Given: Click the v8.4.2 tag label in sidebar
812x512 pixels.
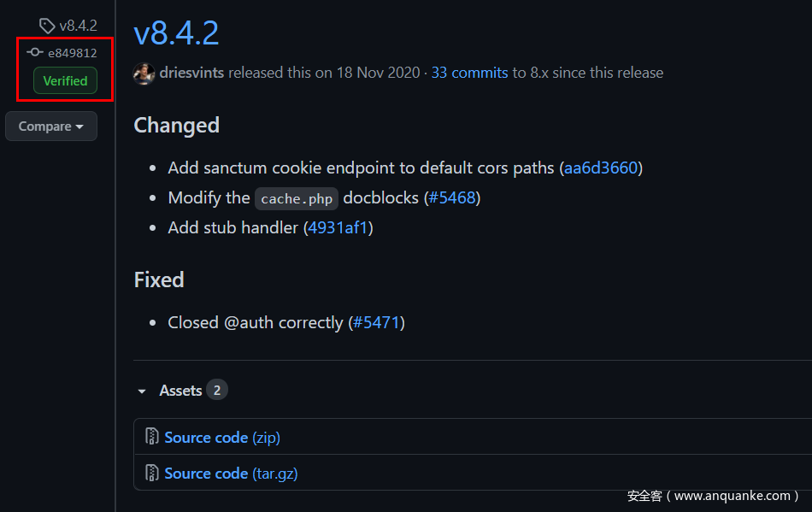Looking at the screenshot, I should click(78, 26).
